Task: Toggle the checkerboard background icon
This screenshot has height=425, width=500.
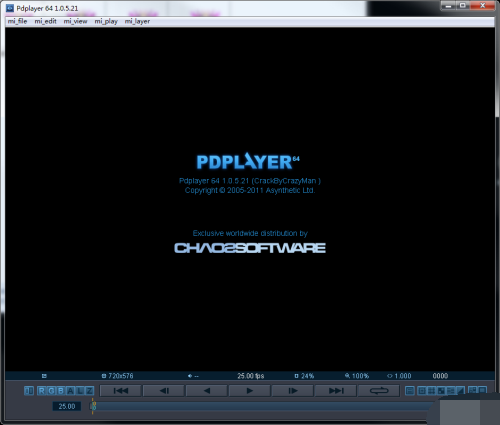Action: [441, 391]
